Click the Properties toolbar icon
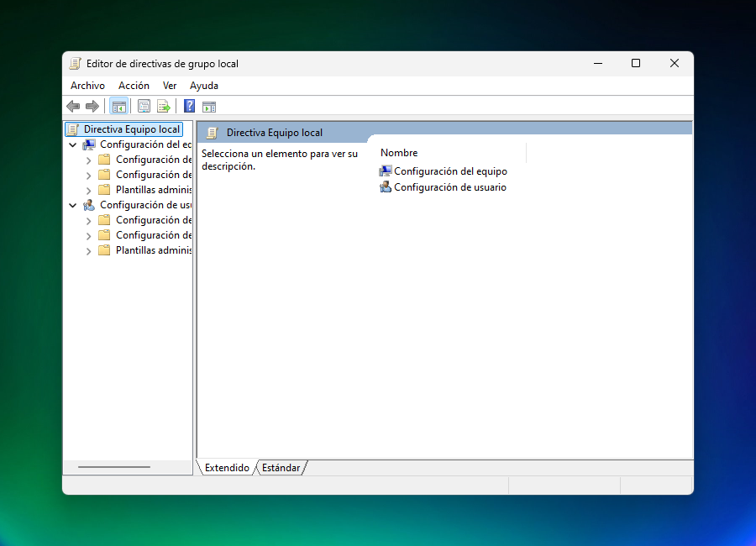Image resolution: width=756 pixels, height=546 pixels. point(144,106)
